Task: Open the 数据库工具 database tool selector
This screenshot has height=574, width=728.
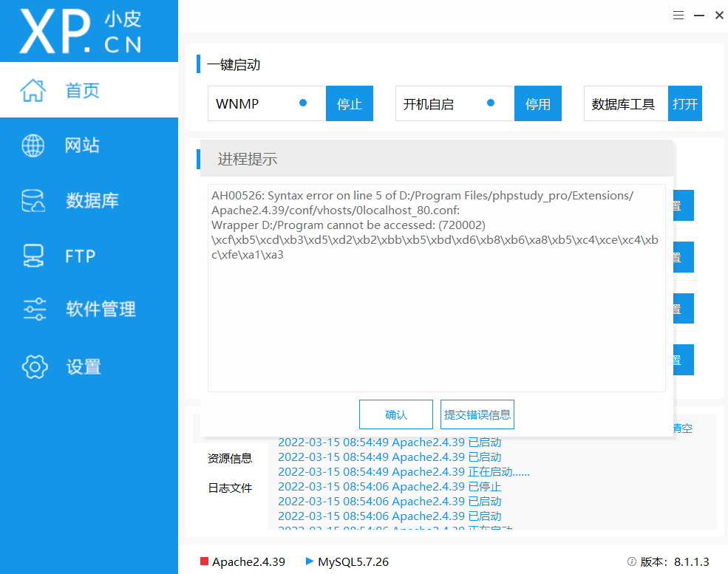Action: (x=625, y=103)
